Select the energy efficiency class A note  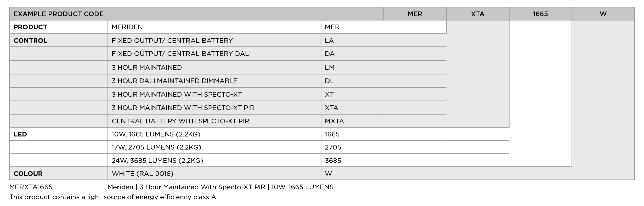click(x=114, y=197)
